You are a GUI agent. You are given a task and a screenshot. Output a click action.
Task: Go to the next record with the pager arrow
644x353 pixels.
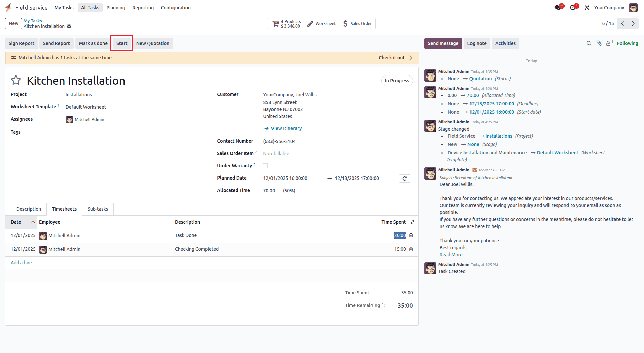pos(633,23)
